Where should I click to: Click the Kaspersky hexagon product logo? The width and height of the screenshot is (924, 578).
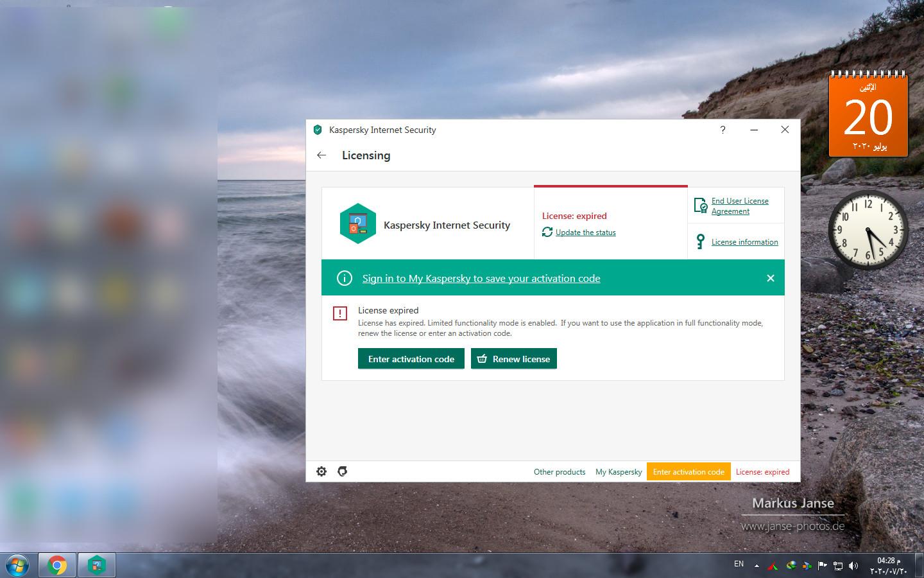click(x=357, y=223)
